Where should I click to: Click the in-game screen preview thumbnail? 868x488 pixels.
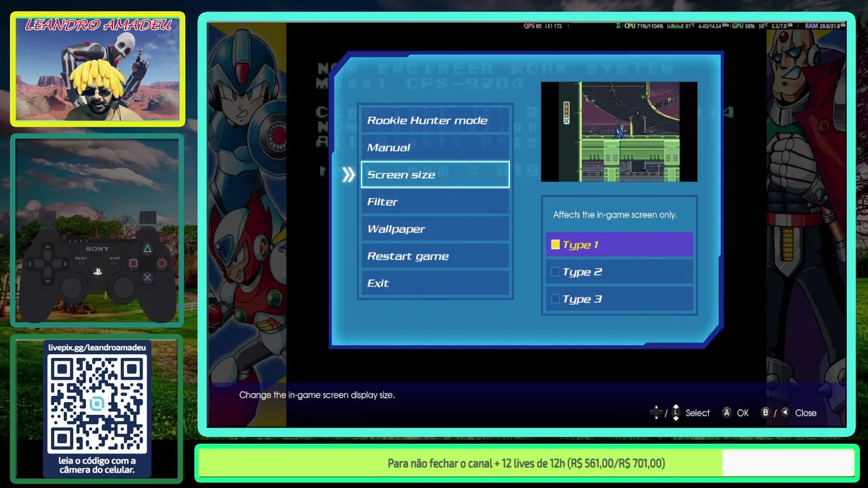[619, 131]
